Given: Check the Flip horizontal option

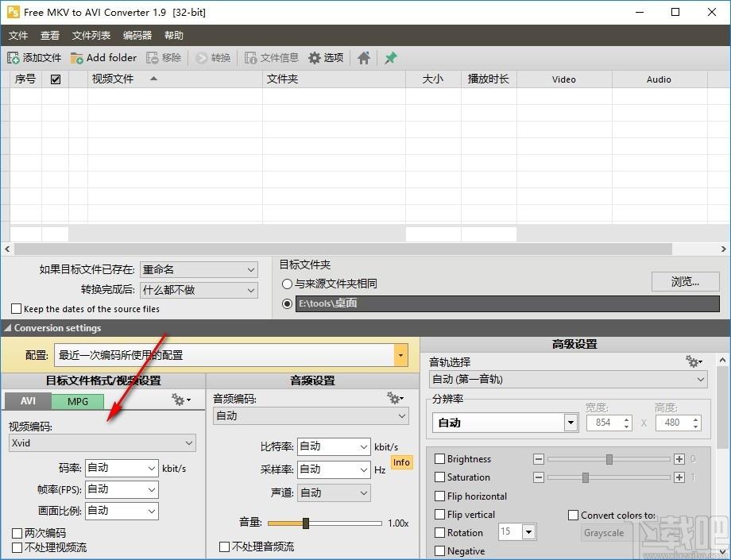Looking at the screenshot, I should pyautogui.click(x=439, y=496).
